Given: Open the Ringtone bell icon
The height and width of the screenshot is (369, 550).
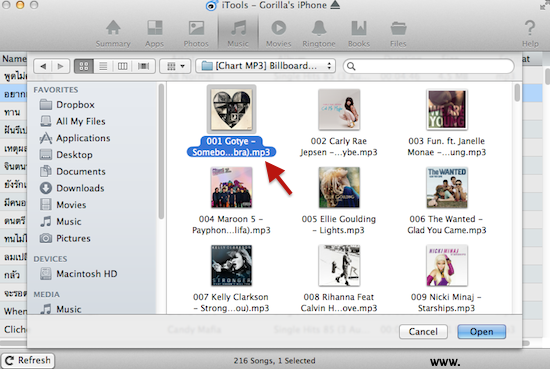Looking at the screenshot, I should coord(319,34).
